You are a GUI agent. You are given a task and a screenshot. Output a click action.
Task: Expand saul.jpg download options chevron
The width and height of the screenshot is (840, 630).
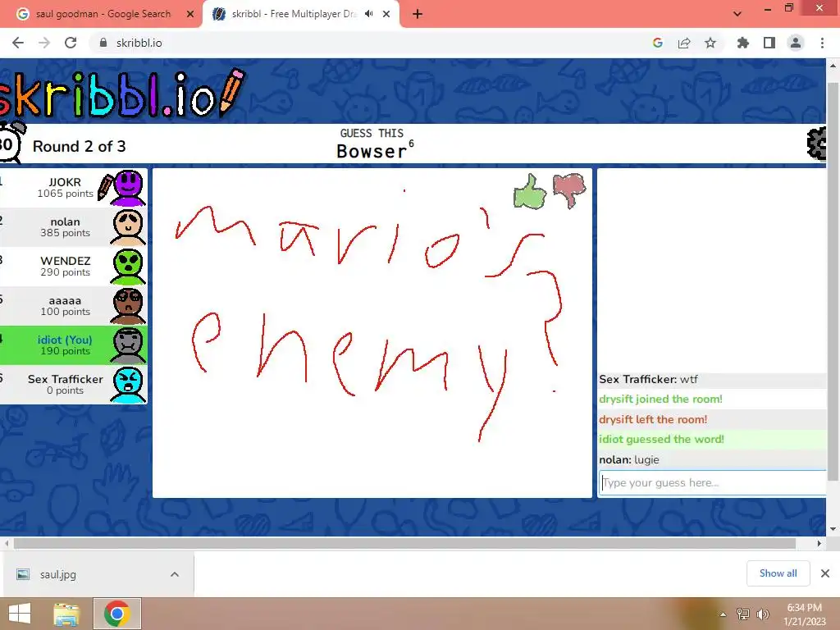(x=175, y=574)
